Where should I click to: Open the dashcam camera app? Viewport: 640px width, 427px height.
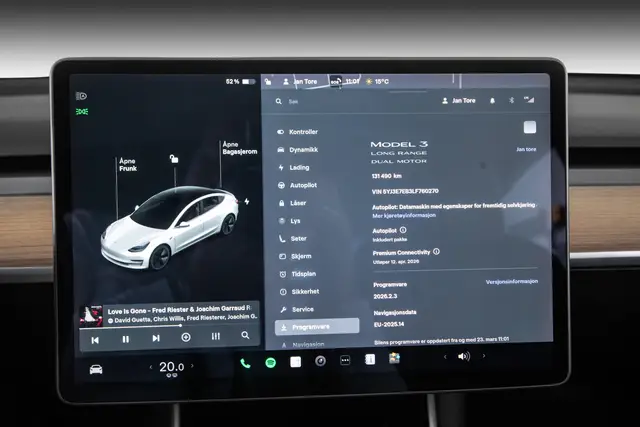click(320, 361)
